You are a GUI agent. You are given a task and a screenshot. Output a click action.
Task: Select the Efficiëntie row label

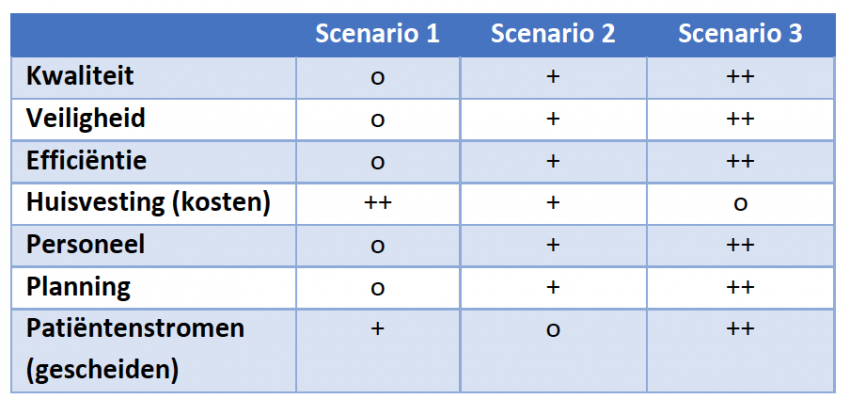(x=86, y=160)
